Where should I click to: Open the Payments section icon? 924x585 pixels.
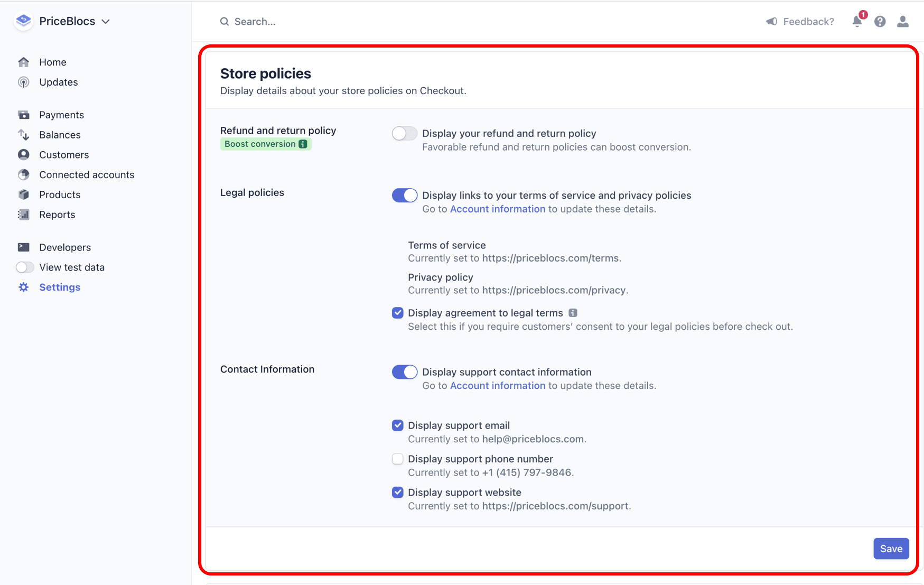[24, 114]
